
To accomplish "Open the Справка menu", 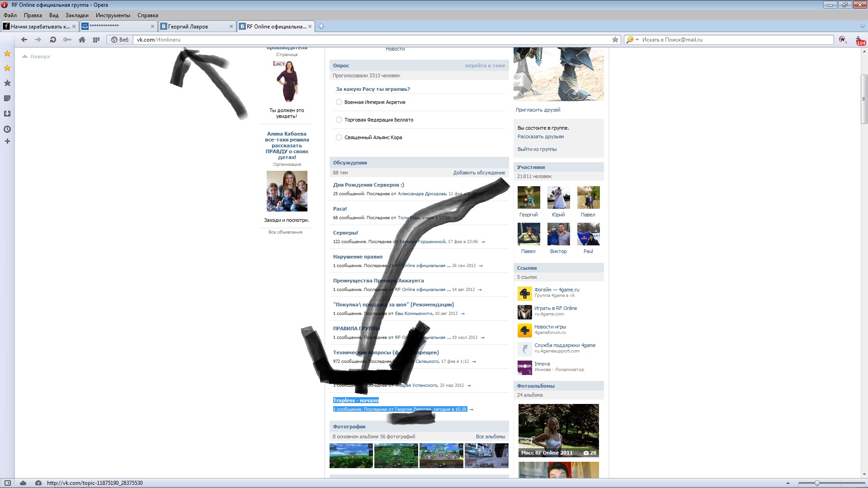I will tap(148, 15).
